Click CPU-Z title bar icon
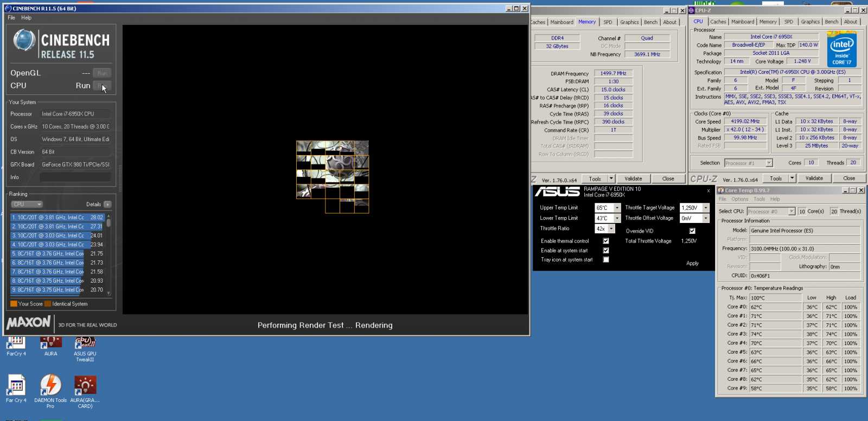This screenshot has height=421, width=868. 692,10
